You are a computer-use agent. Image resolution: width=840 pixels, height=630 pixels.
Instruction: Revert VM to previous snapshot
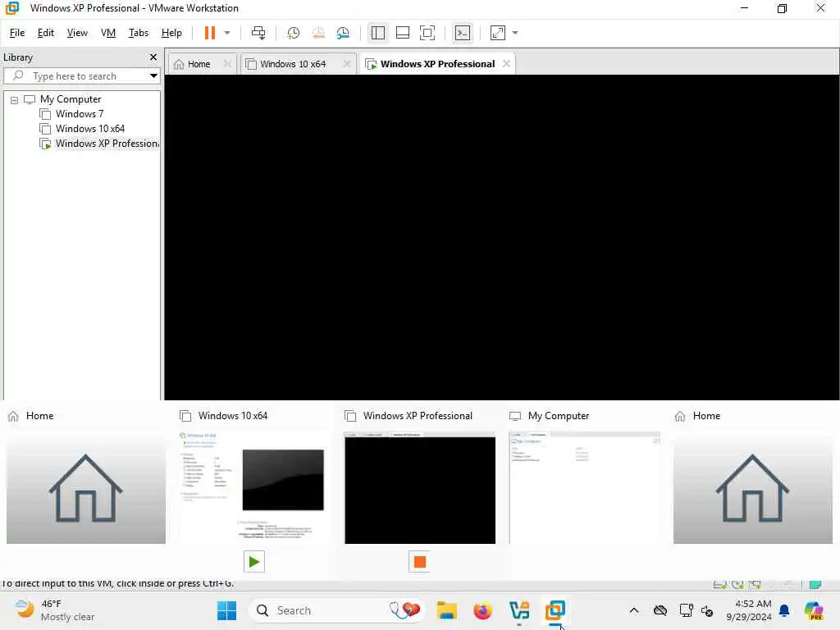318,33
